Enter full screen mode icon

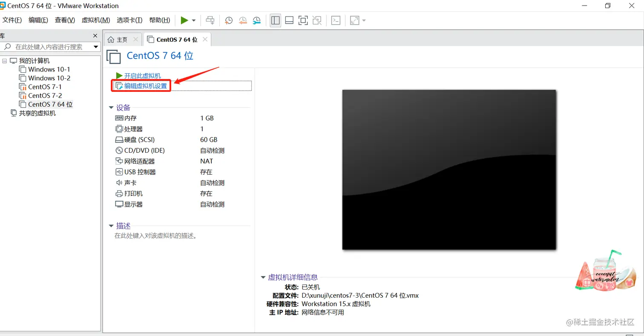click(x=303, y=20)
